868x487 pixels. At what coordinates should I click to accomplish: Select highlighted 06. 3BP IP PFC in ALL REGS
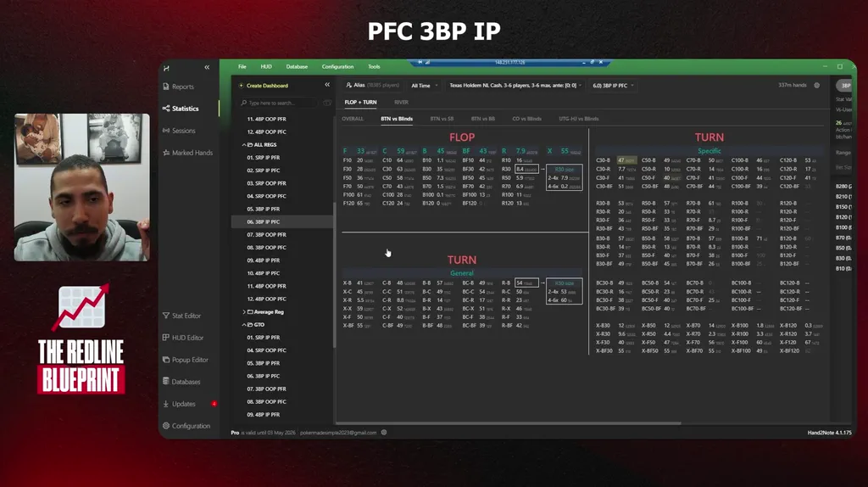[x=281, y=221]
